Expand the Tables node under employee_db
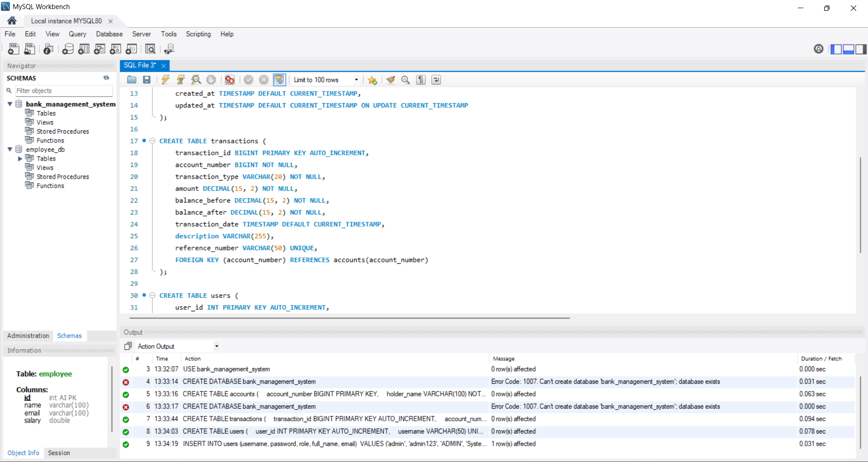The height and width of the screenshot is (462, 868). click(x=20, y=158)
